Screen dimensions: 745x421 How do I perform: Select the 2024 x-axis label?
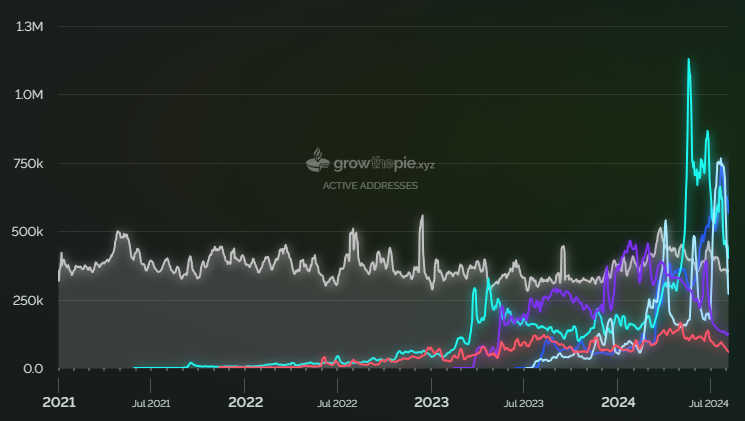(617, 403)
